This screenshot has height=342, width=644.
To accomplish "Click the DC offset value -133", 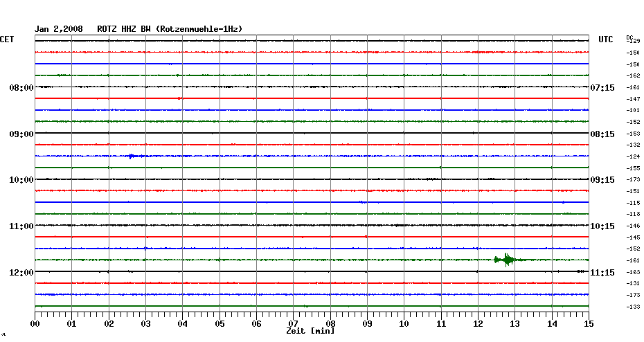I will point(634,307).
